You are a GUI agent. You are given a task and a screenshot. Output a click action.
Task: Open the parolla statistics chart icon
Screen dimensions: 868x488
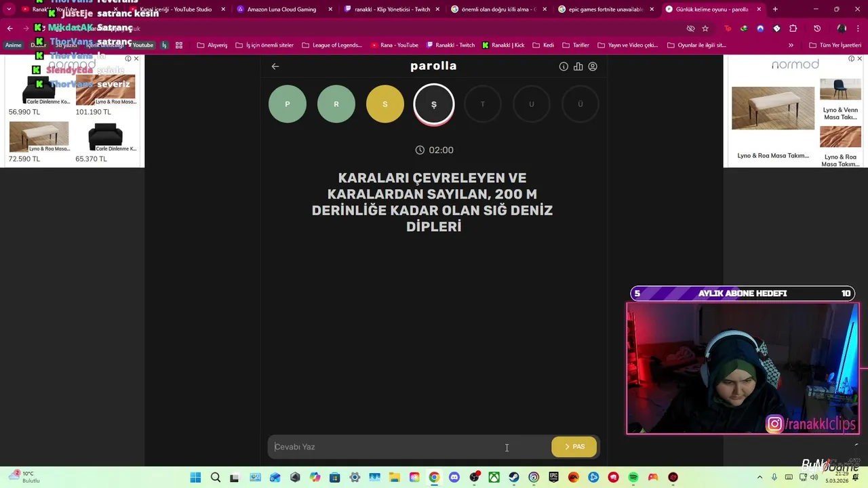pyautogui.click(x=578, y=66)
